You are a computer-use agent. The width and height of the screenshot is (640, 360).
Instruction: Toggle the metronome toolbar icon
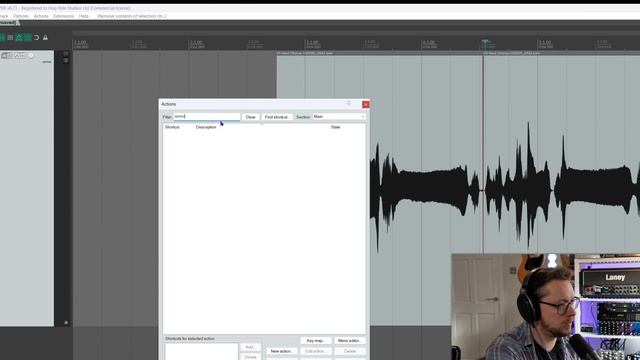pos(19,38)
